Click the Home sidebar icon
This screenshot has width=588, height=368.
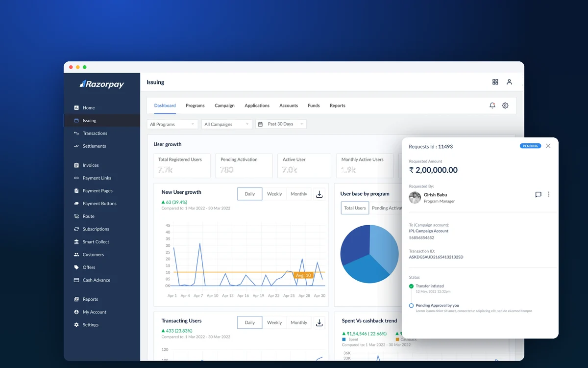click(x=76, y=108)
